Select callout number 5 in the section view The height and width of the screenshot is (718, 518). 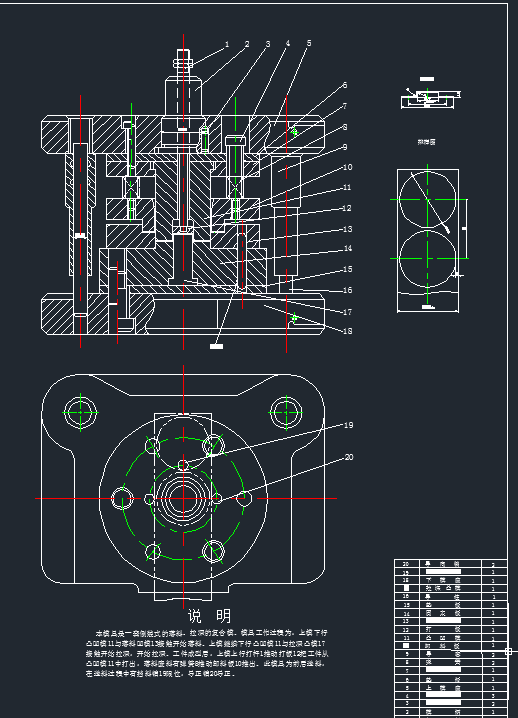click(x=309, y=43)
